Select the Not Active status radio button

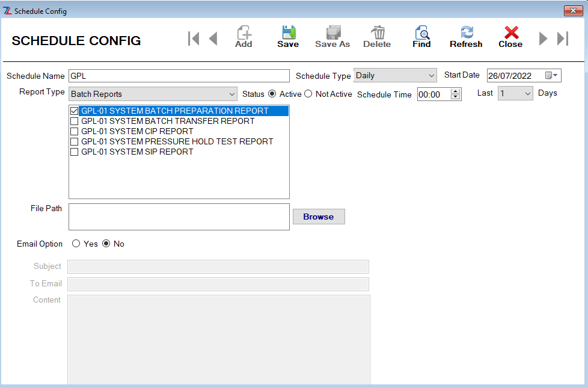[x=308, y=94]
